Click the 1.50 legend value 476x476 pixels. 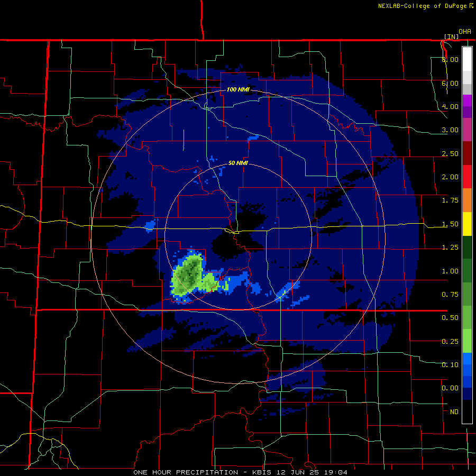450,224
